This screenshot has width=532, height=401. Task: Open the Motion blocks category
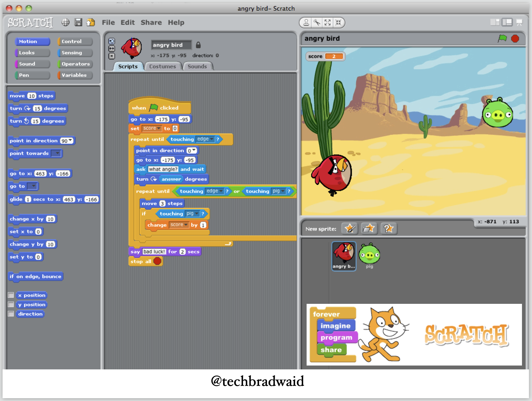click(32, 41)
